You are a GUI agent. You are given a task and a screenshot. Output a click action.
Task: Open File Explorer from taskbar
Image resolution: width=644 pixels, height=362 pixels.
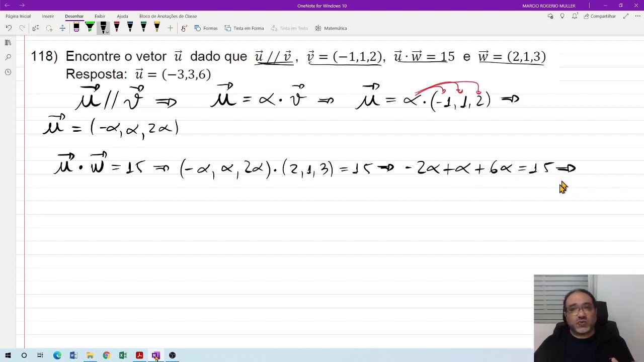click(x=90, y=355)
